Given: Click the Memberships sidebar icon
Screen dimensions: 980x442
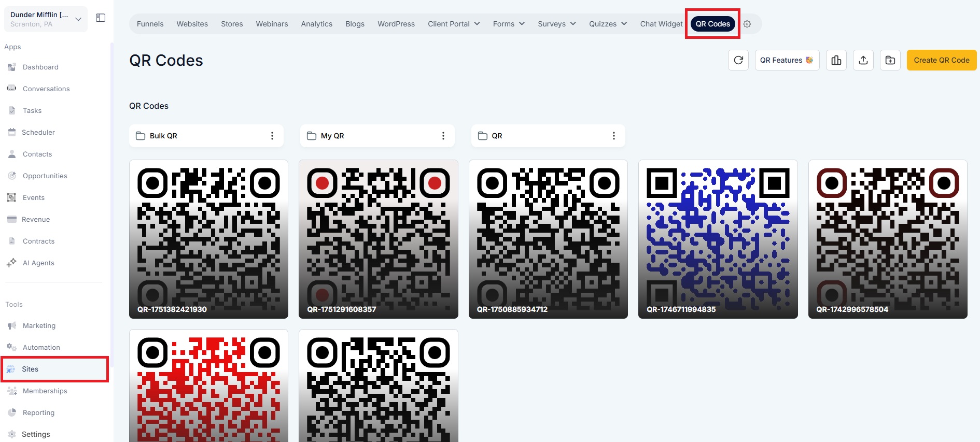Looking at the screenshot, I should (12, 391).
